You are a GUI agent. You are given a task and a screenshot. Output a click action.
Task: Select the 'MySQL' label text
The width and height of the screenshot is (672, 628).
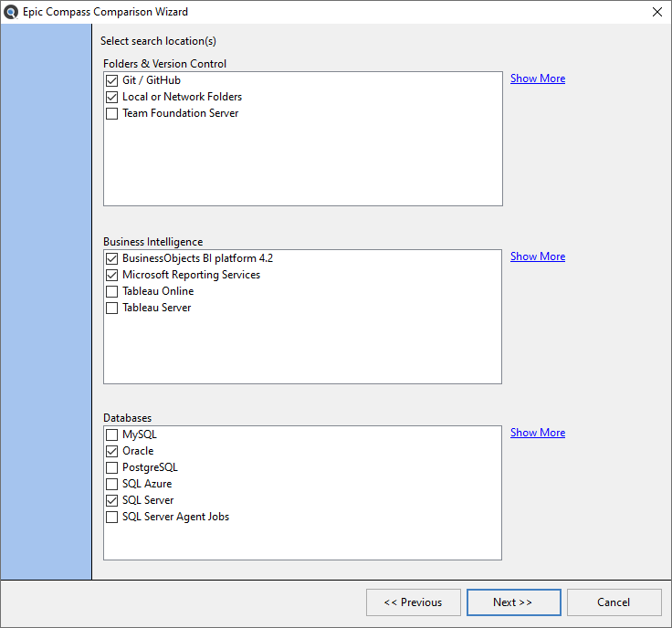click(x=140, y=434)
